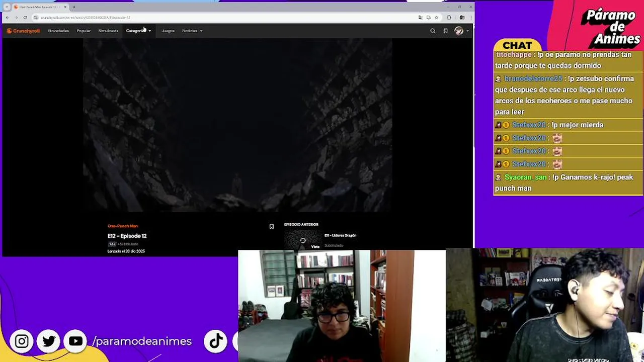
Task: Click the Twitter bird icon in the overlay
Action: tap(49, 341)
